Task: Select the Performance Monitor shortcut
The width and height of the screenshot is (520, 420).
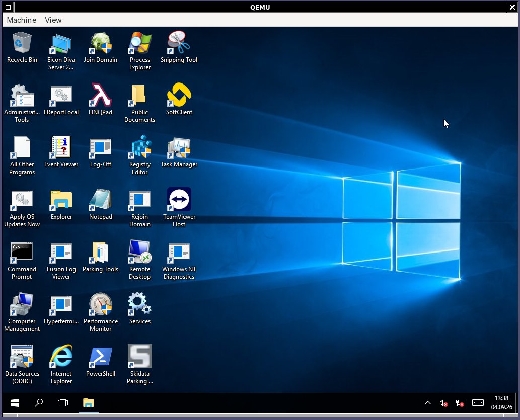Action: [x=101, y=312]
